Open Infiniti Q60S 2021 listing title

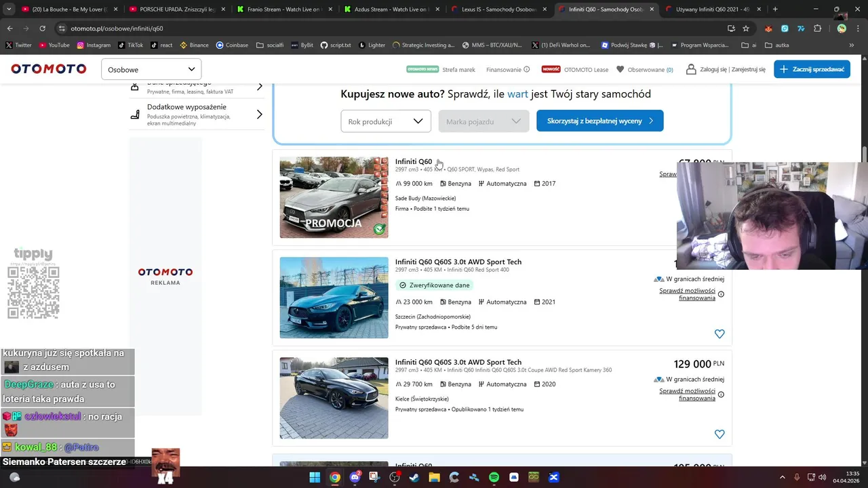[458, 262]
